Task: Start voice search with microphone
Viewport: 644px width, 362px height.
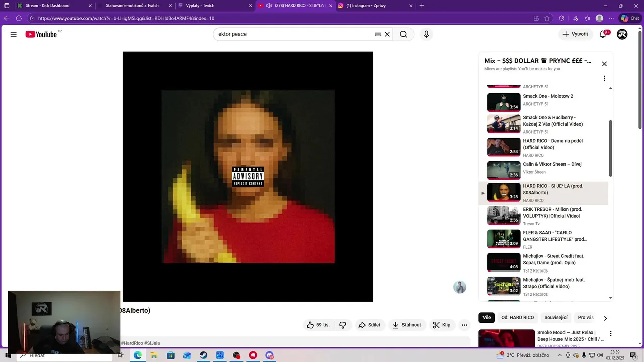Action: (x=426, y=34)
